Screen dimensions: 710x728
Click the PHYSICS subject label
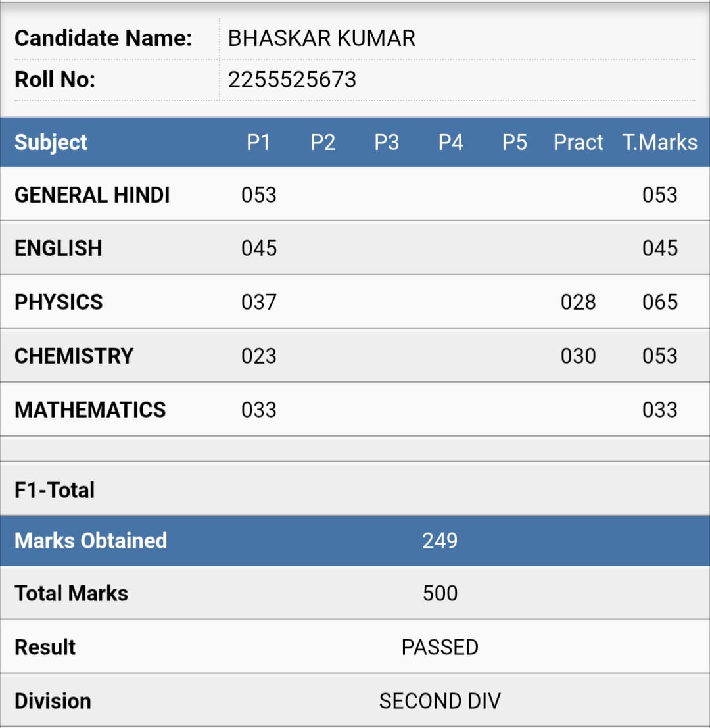click(59, 303)
